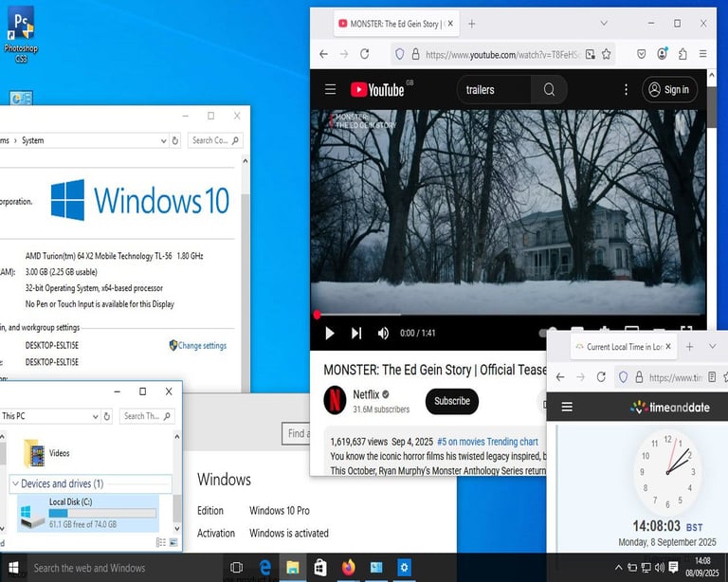Skip to the next video
This screenshot has width=728, height=582.
[356, 334]
